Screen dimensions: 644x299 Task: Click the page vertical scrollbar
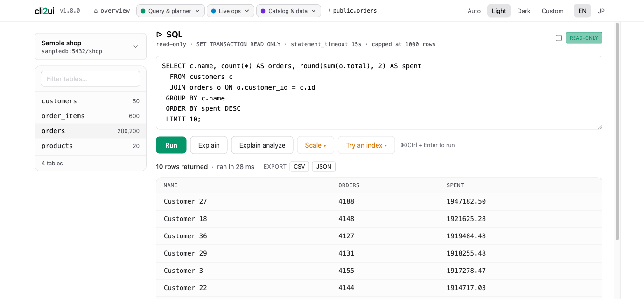pos(617,131)
